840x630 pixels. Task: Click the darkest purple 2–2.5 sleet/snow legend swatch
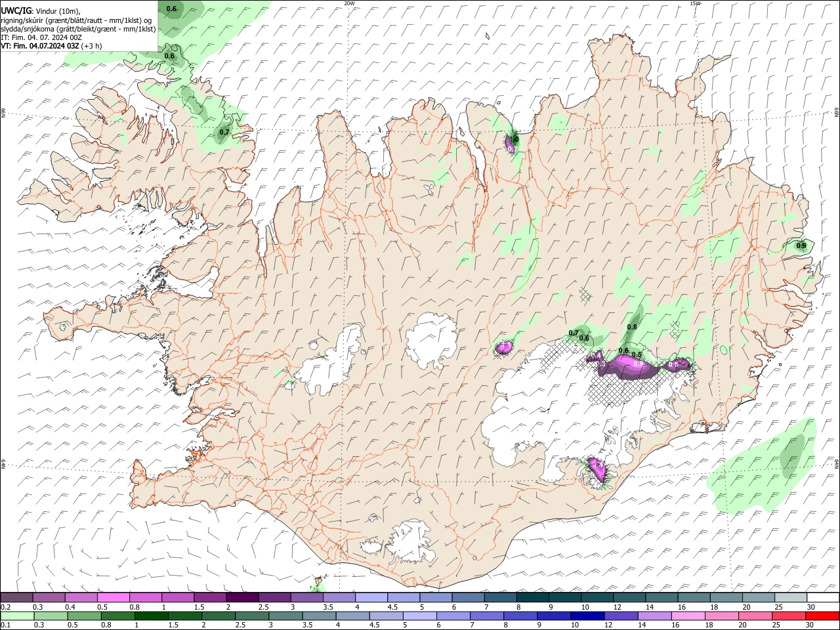242,598
